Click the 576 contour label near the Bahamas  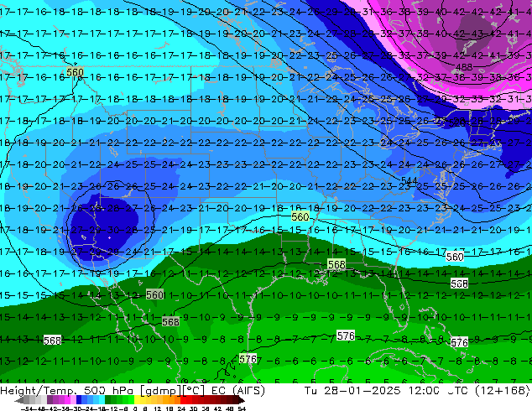(459, 342)
